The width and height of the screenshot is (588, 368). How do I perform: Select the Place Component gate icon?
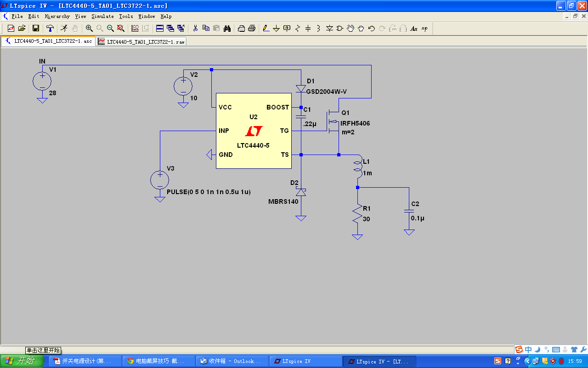(x=340, y=29)
